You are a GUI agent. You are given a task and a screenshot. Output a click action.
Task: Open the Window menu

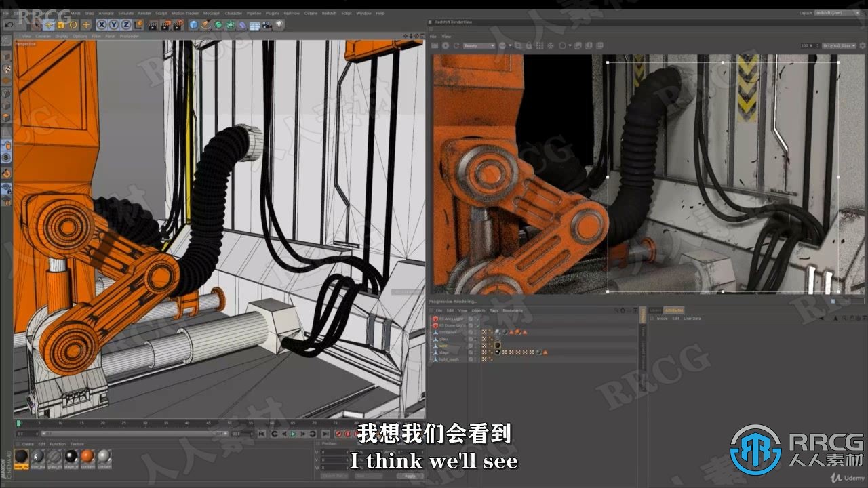[x=363, y=13]
